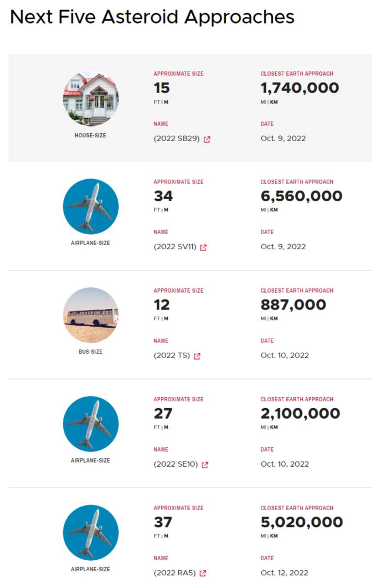Click the 1,740,000 closest approach value
The height and width of the screenshot is (588, 372).
[300, 88]
